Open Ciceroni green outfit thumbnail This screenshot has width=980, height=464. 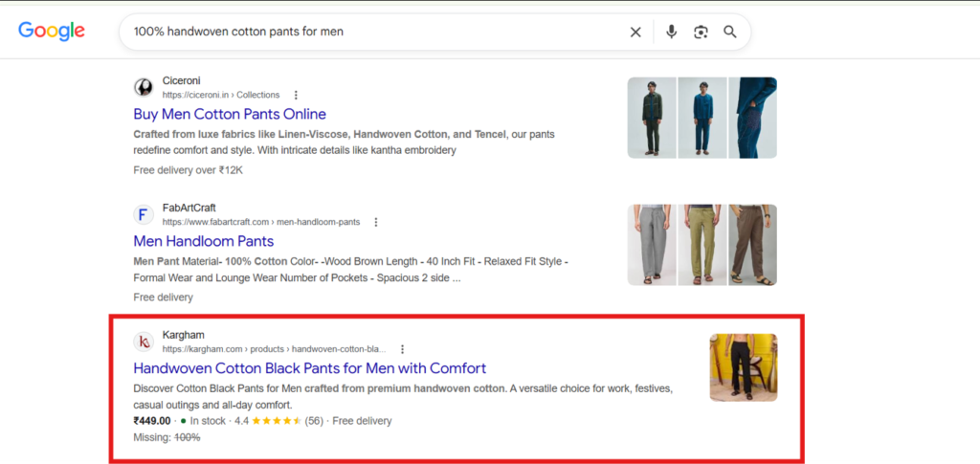coord(652,118)
